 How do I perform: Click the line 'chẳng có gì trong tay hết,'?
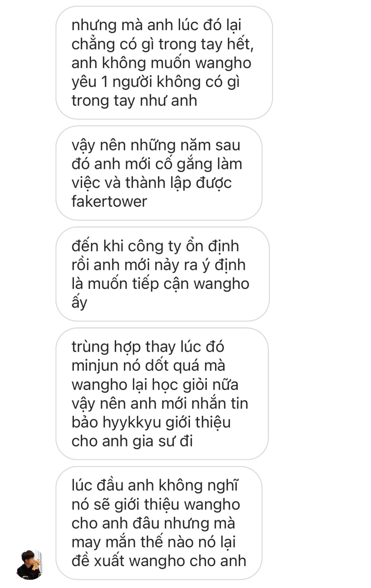(163, 44)
